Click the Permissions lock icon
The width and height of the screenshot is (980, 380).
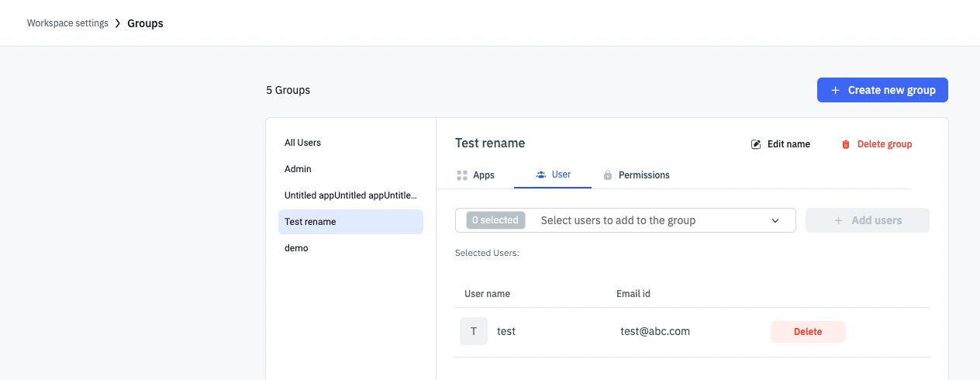click(x=608, y=175)
